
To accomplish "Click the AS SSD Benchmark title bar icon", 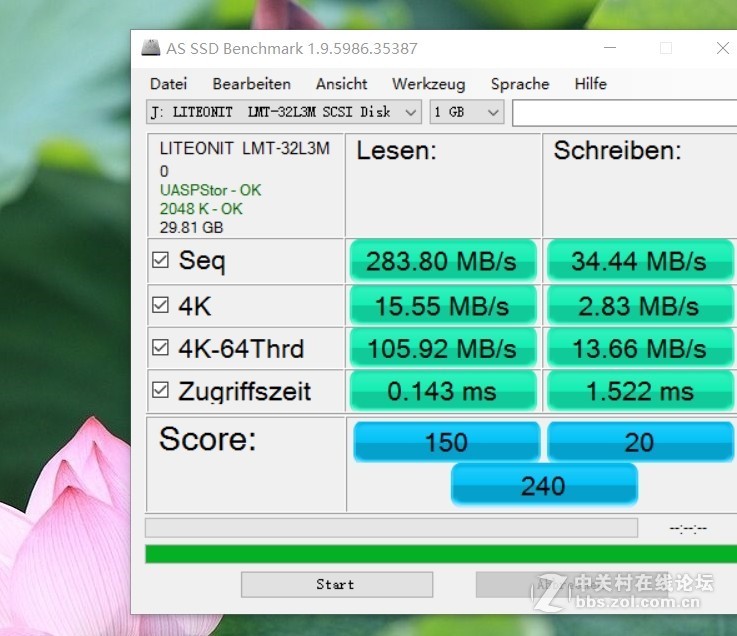I will (150, 47).
